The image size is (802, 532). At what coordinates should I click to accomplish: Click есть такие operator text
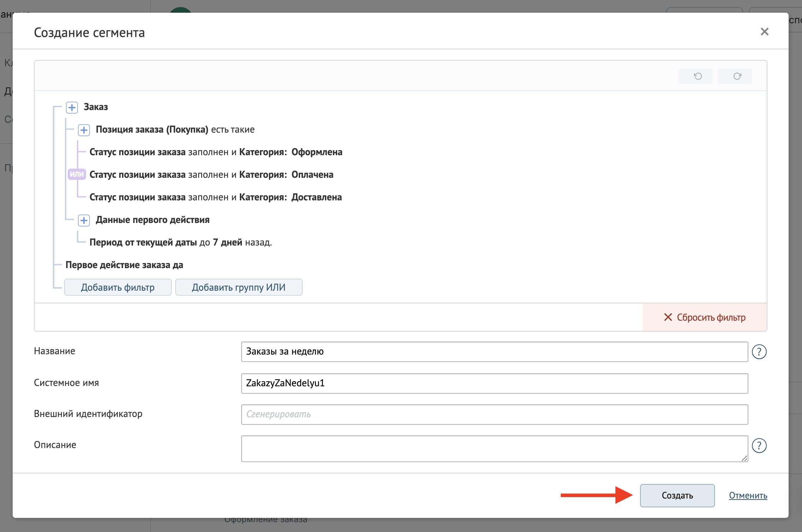pos(233,129)
